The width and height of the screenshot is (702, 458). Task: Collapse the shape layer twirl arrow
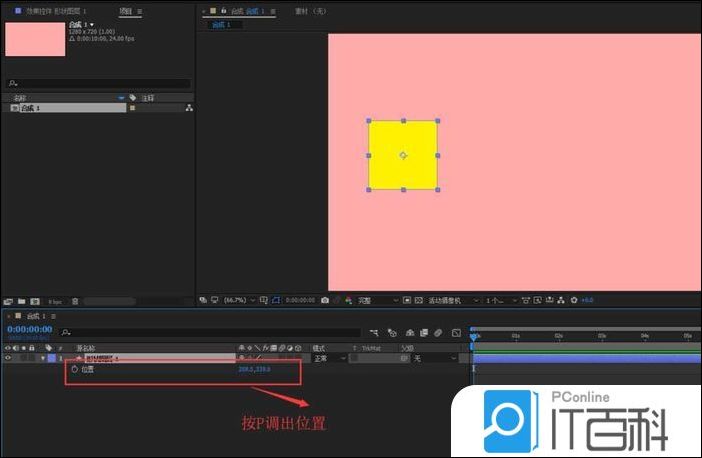tap(42, 358)
